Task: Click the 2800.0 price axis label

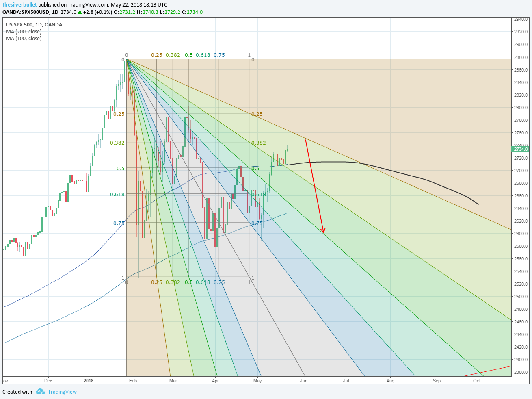Action: (521, 108)
